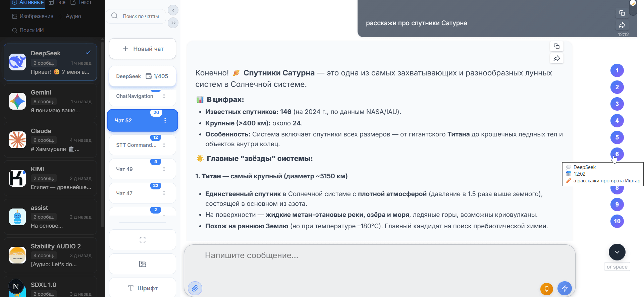Click the image gallery icon button
644x297 pixels.
click(x=143, y=264)
